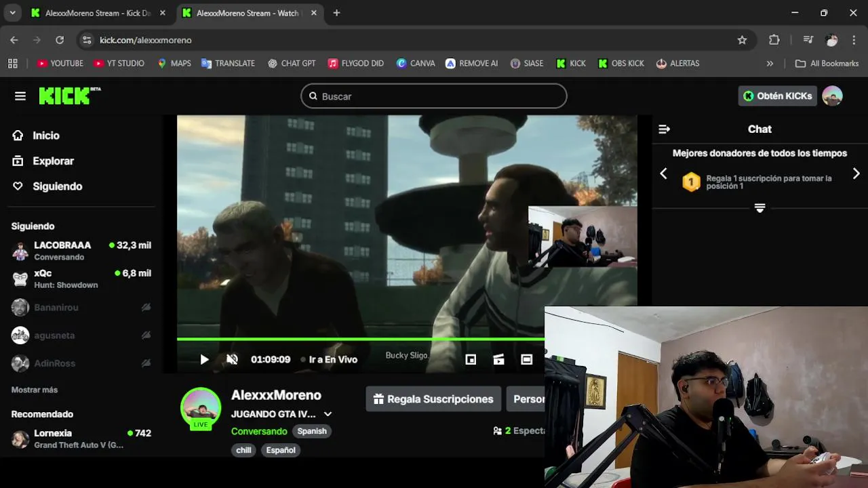
Task: Go back in browser history
Action: coord(14,40)
